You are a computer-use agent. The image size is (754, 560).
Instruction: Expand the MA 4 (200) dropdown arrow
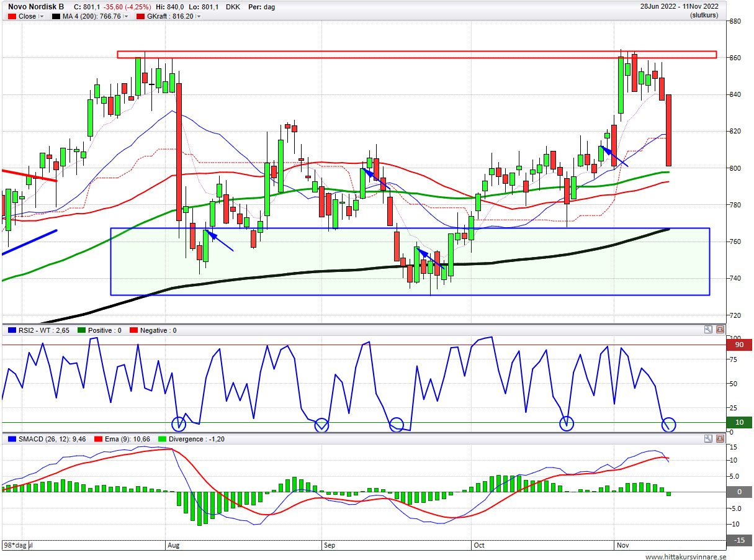(126, 16)
